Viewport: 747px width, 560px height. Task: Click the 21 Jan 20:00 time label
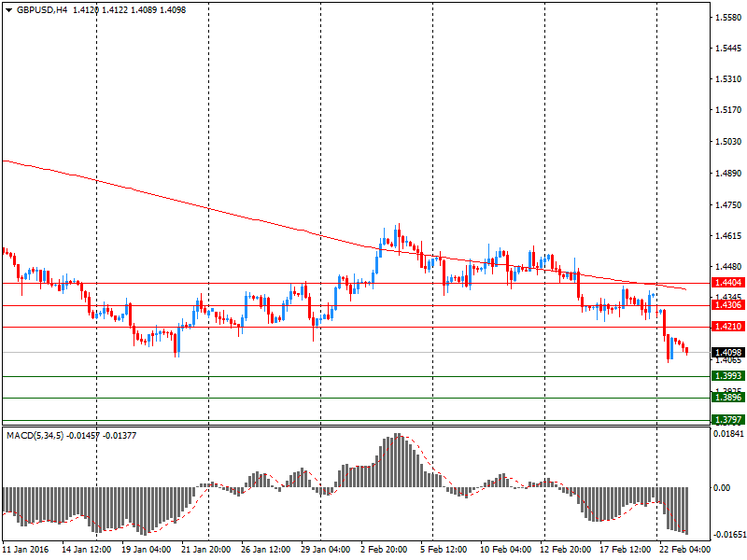point(205,549)
